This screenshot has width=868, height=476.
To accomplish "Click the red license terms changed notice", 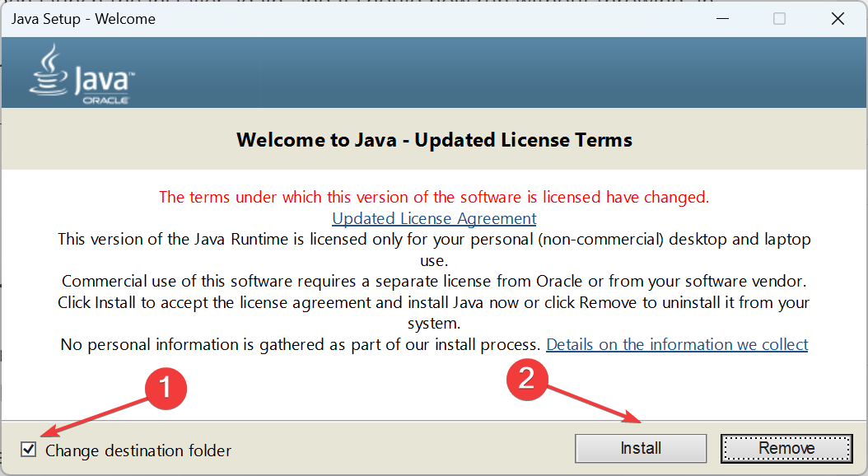I will [x=434, y=197].
